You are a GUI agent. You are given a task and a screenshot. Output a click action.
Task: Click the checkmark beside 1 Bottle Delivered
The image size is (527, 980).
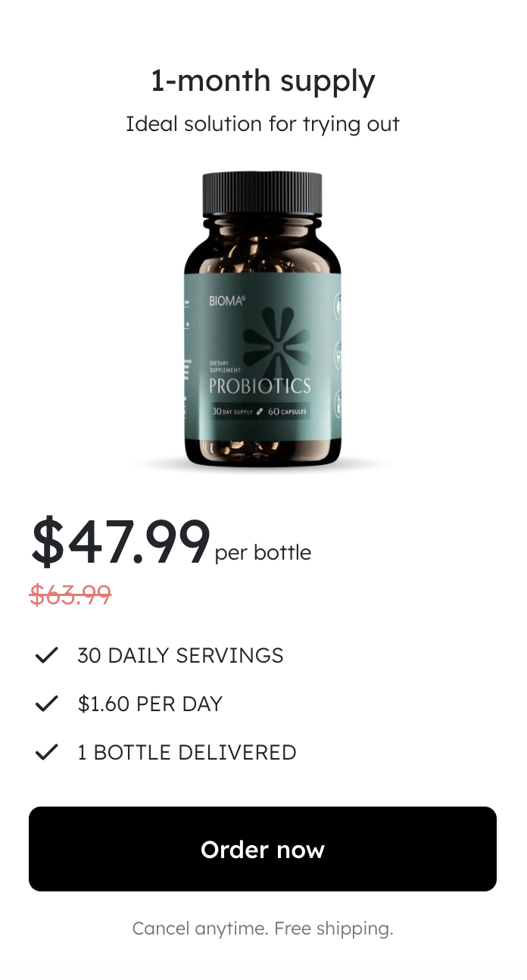click(x=47, y=752)
